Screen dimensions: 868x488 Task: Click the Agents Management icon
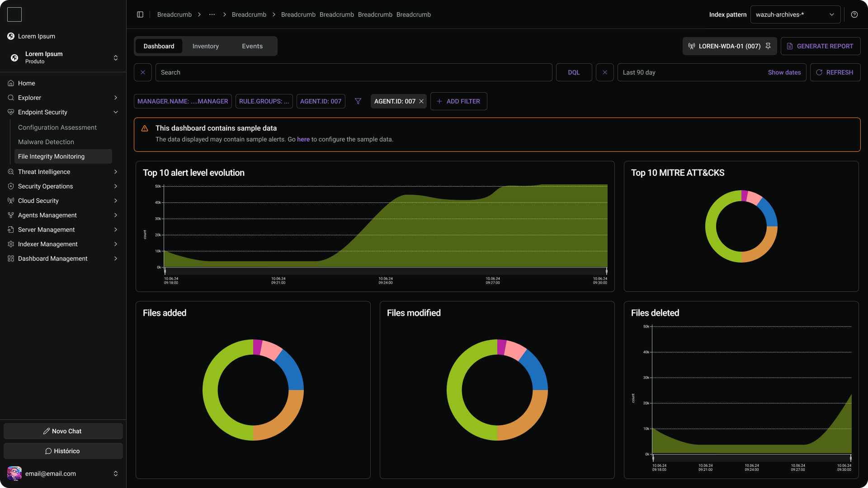tap(11, 215)
